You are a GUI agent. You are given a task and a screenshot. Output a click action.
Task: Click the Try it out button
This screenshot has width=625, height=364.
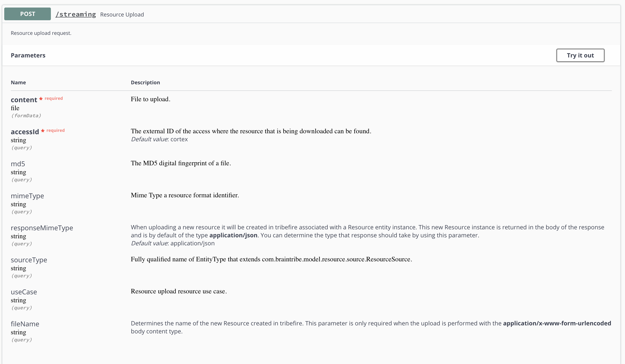click(580, 55)
